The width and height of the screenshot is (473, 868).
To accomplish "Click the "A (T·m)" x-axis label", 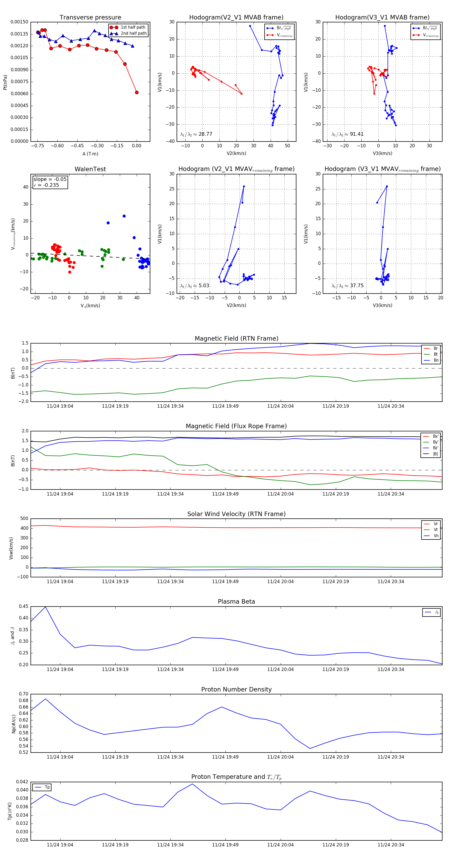I will tap(90, 154).
